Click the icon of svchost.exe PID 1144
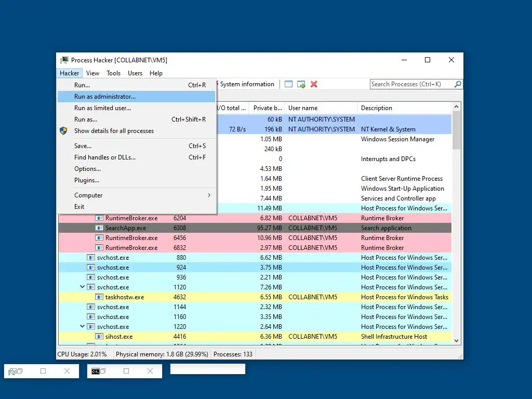 pyautogui.click(x=90, y=307)
